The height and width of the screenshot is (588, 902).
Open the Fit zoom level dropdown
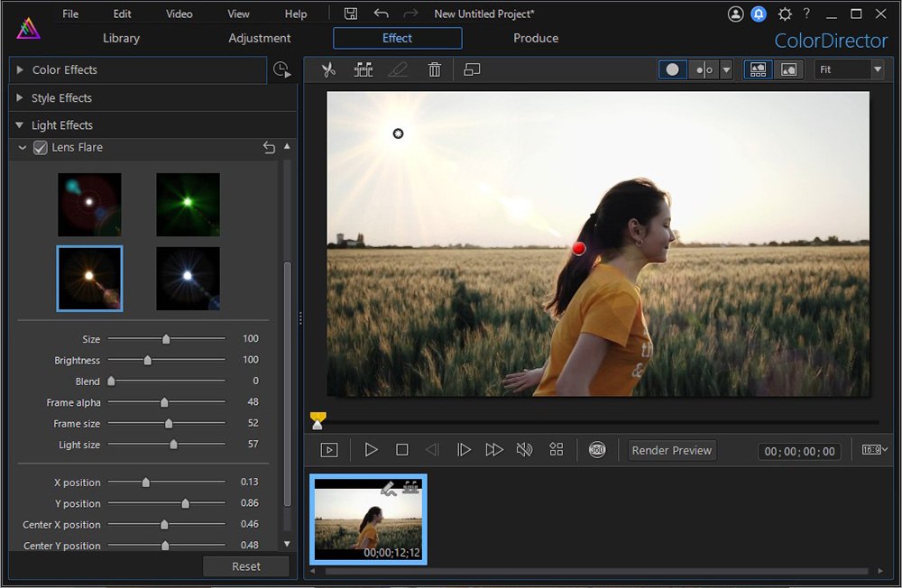tap(849, 69)
